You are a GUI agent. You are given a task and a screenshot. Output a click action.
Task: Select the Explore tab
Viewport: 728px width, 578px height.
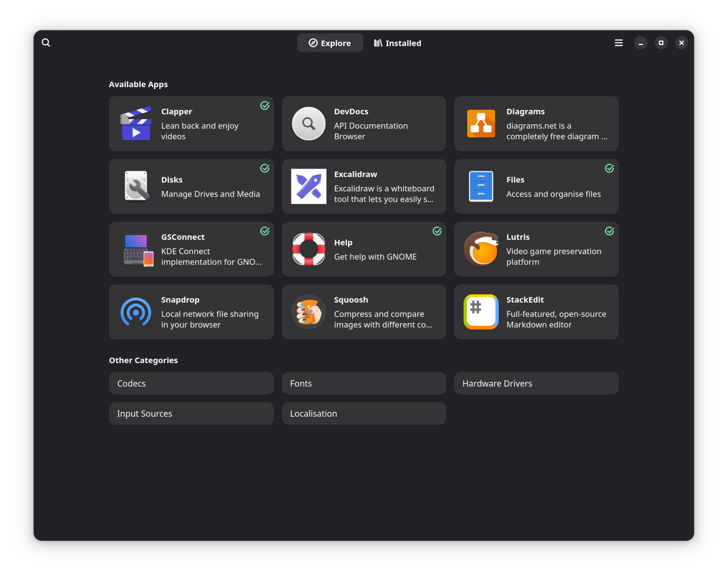(x=330, y=43)
